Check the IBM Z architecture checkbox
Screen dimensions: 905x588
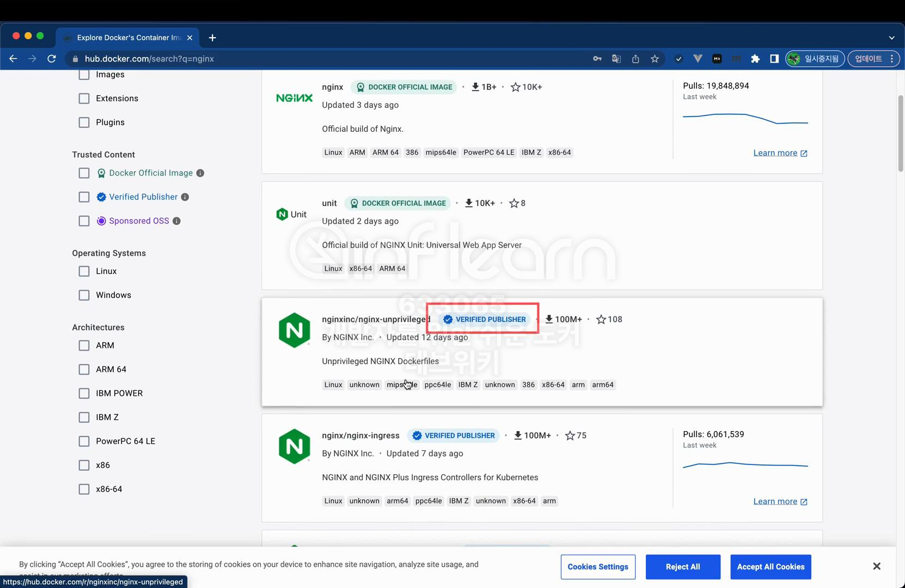point(84,418)
